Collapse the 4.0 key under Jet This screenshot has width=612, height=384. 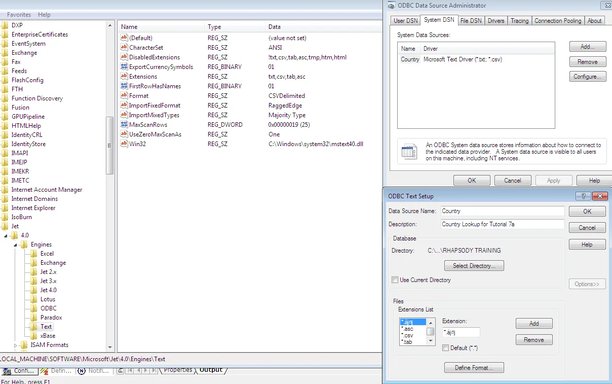(5, 236)
